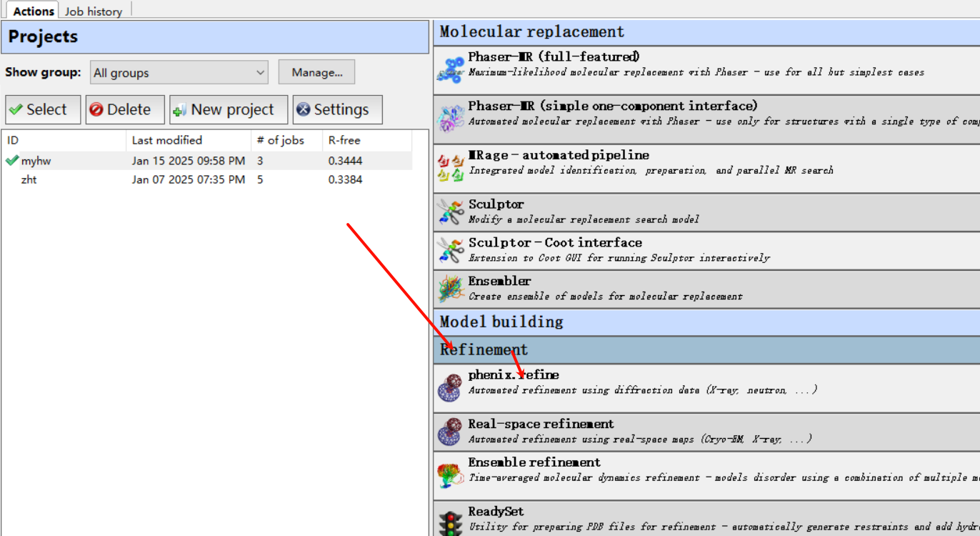Switch to the Job history tab

tap(94, 11)
